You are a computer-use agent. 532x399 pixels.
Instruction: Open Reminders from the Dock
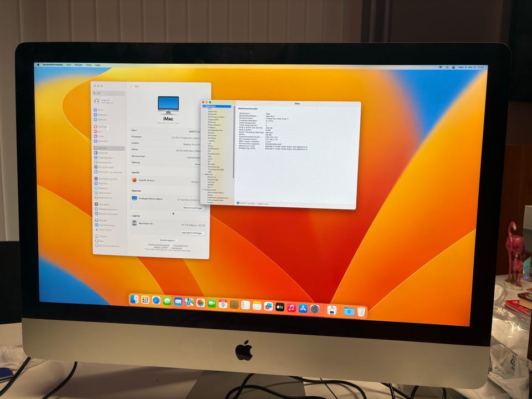pos(245,305)
